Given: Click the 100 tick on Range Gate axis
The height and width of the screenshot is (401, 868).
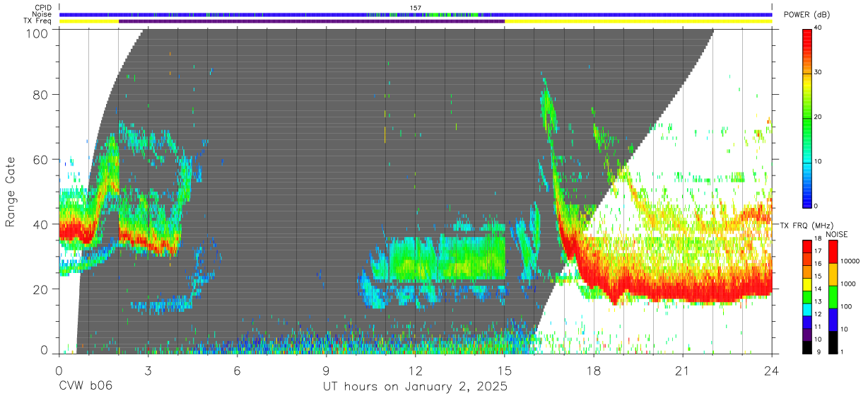Looking at the screenshot, I should click(37, 33).
